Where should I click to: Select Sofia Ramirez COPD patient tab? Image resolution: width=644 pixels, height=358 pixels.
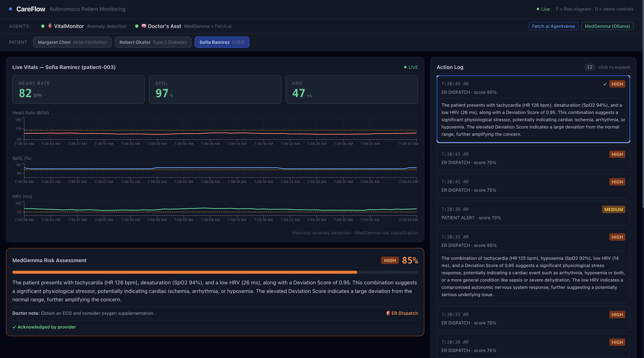click(x=222, y=42)
